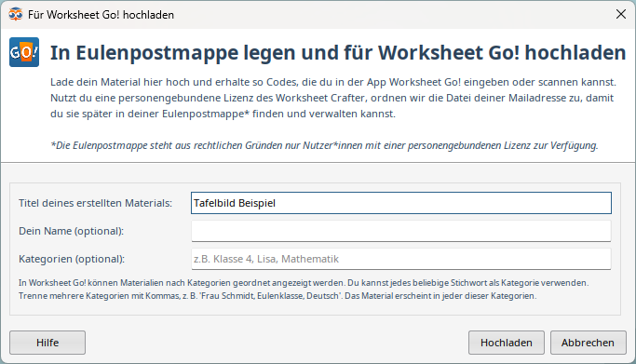Click the Worksheet Go! logo icon

(24, 52)
